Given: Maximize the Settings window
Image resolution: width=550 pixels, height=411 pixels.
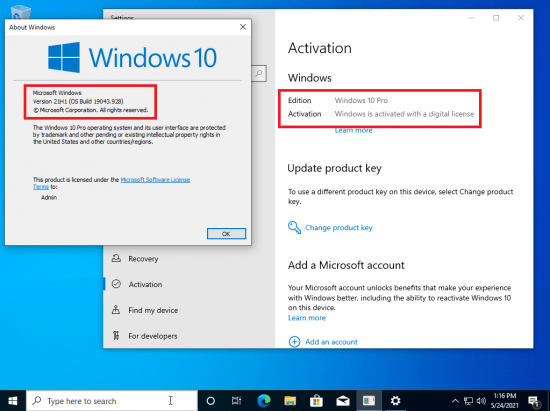Looking at the screenshot, I should 496,18.
